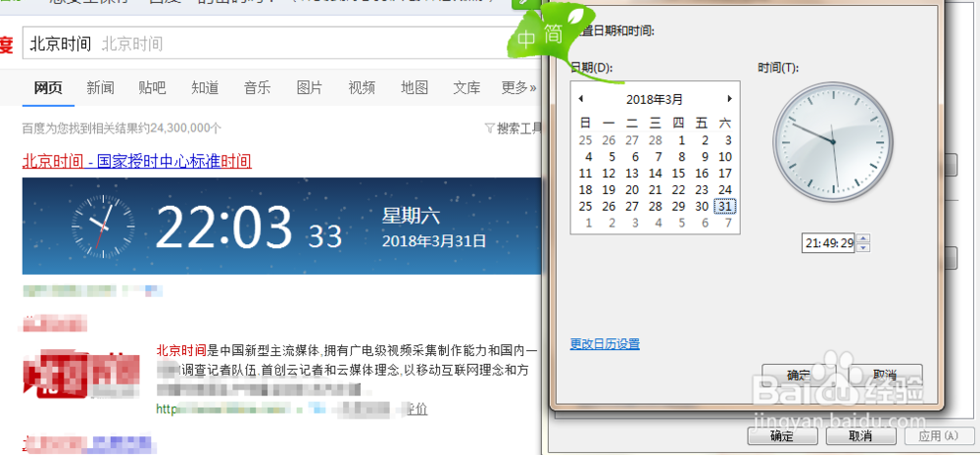This screenshot has height=455, width=980.
Task: Select date 18 in the calendar
Action: pyautogui.click(x=586, y=189)
